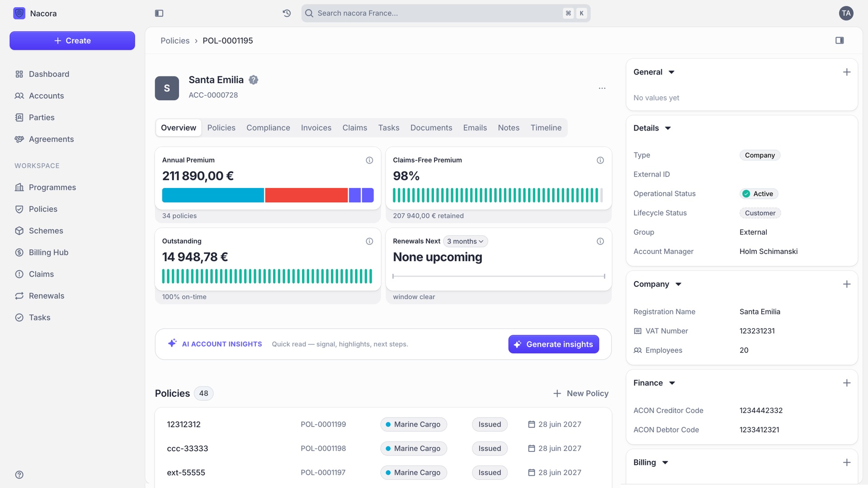
Task: Show info for Renewals Next card
Action: coord(600,241)
